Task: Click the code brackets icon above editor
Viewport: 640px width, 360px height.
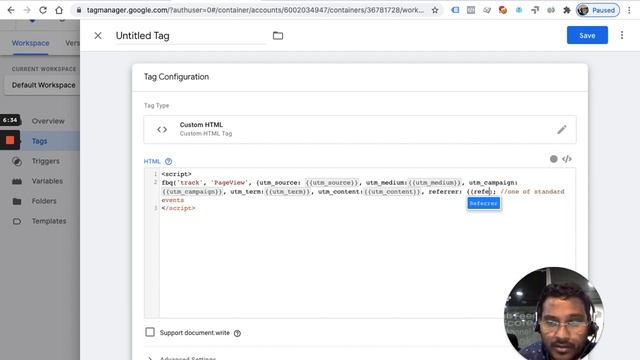Action: (567, 159)
